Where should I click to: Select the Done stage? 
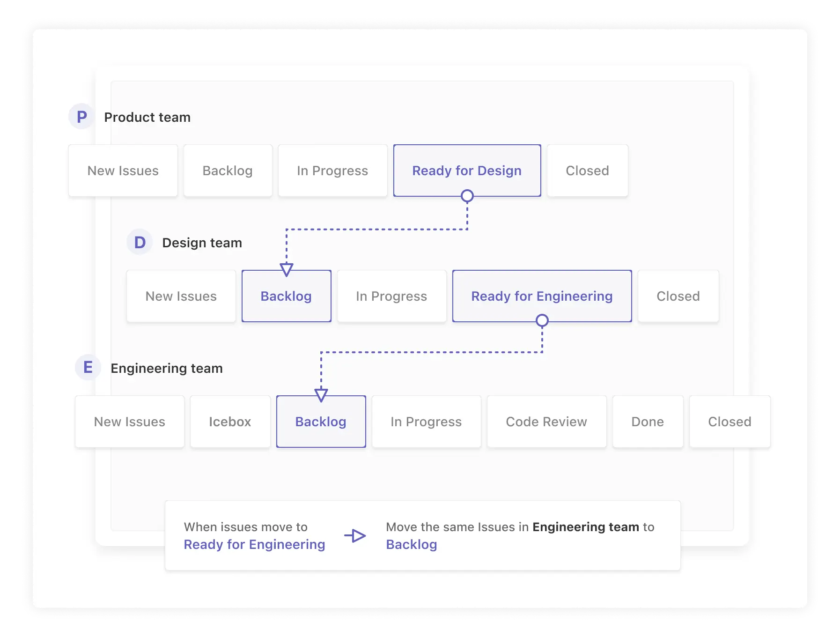(648, 422)
